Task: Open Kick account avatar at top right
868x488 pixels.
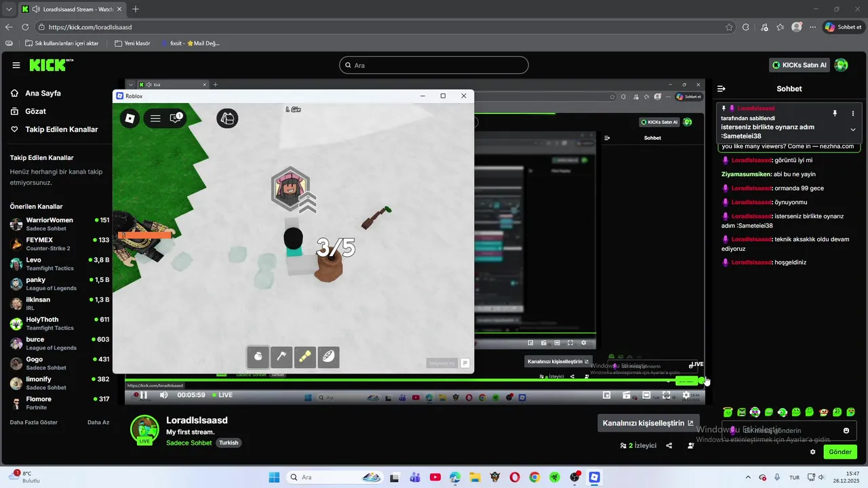Action: (841, 65)
